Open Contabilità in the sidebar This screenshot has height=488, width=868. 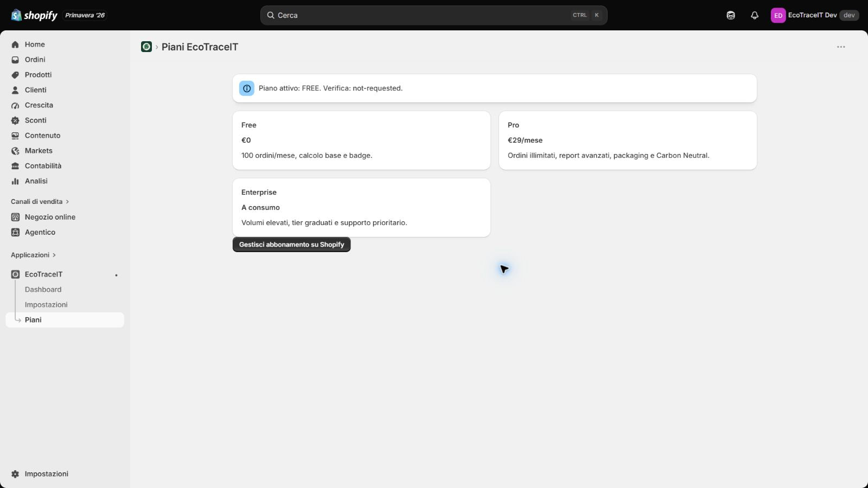click(65, 166)
